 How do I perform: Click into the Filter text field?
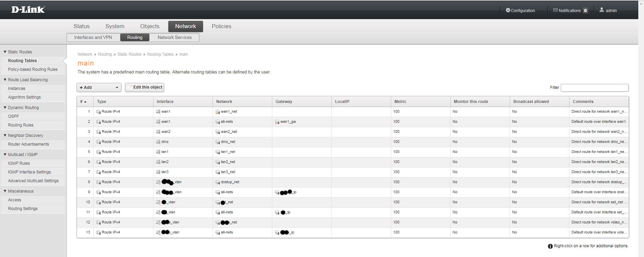(x=594, y=88)
